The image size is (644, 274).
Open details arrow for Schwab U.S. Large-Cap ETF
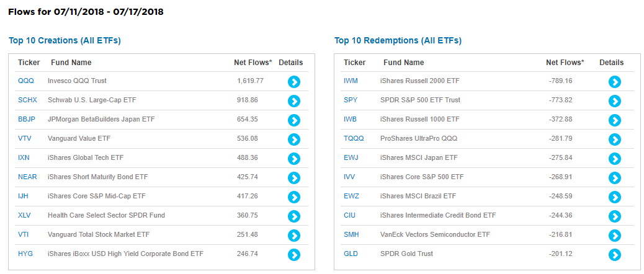(293, 101)
